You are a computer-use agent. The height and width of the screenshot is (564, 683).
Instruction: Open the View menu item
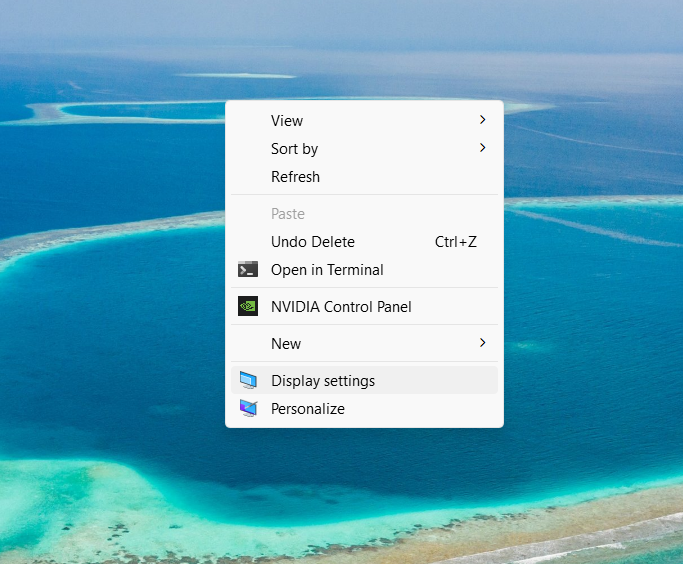point(287,121)
